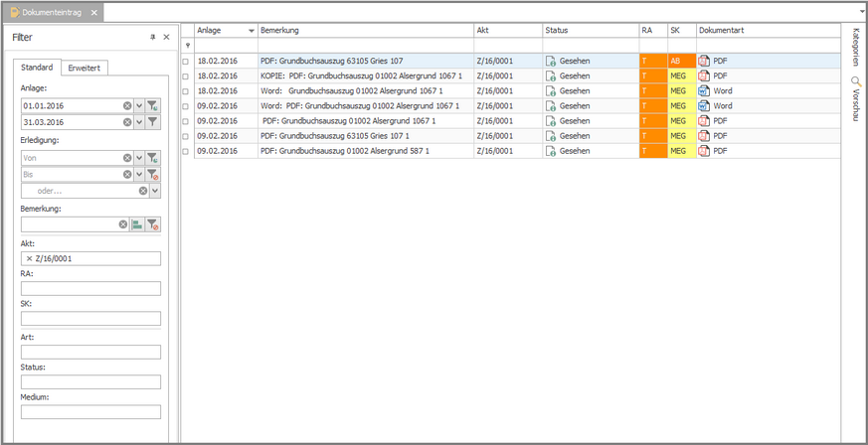868x445 pixels.
Task: Click the Word icon in third row
Action: 703,90
